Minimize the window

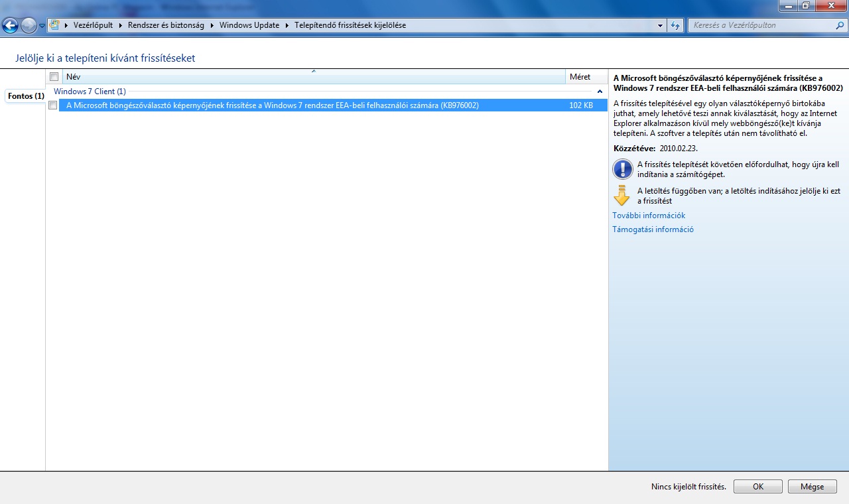click(787, 5)
